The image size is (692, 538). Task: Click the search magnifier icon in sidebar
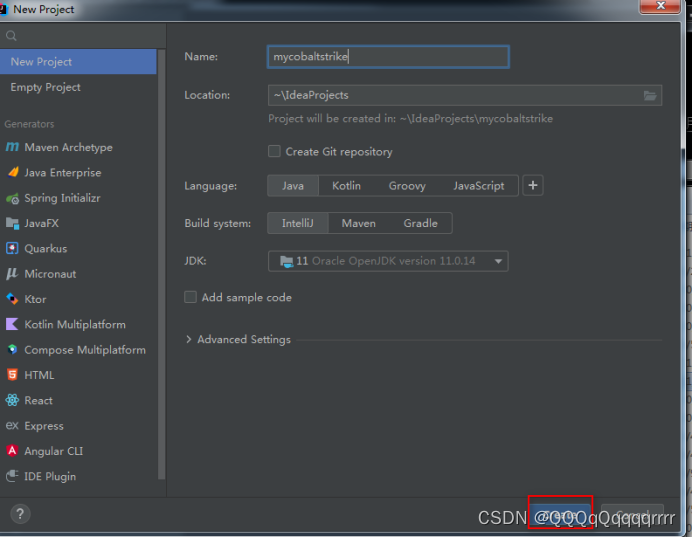pyautogui.click(x=11, y=36)
